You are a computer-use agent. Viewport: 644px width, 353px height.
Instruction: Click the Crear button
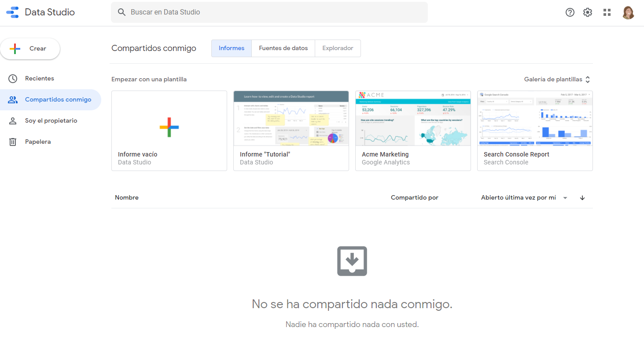[30, 49]
